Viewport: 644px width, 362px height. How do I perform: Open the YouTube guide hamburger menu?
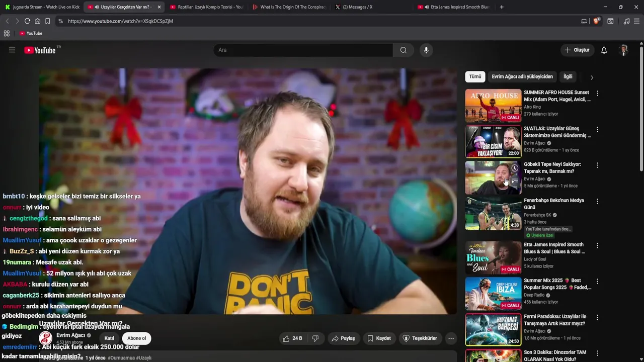click(x=12, y=50)
